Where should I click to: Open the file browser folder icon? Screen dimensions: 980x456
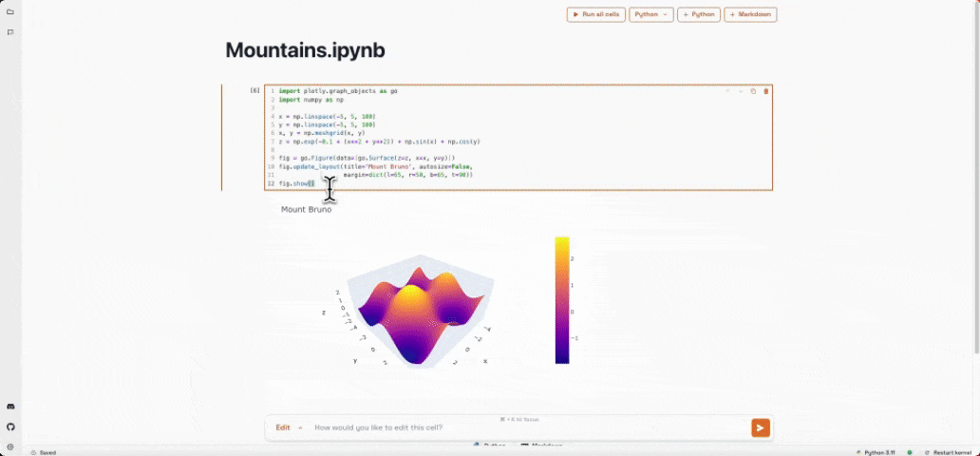click(x=10, y=12)
